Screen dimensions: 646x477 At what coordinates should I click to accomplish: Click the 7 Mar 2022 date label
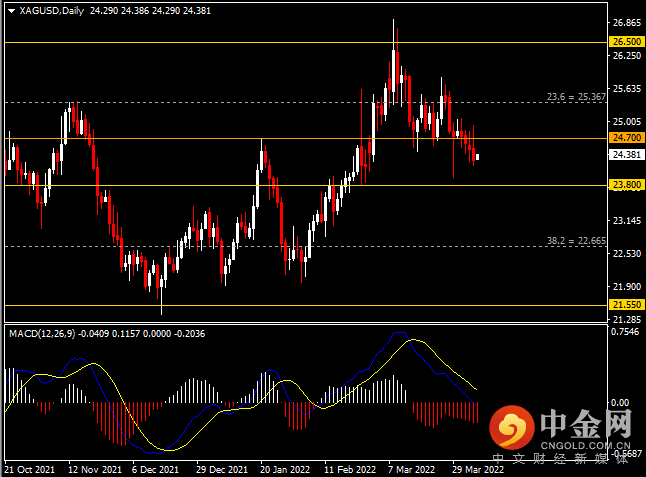(412, 470)
